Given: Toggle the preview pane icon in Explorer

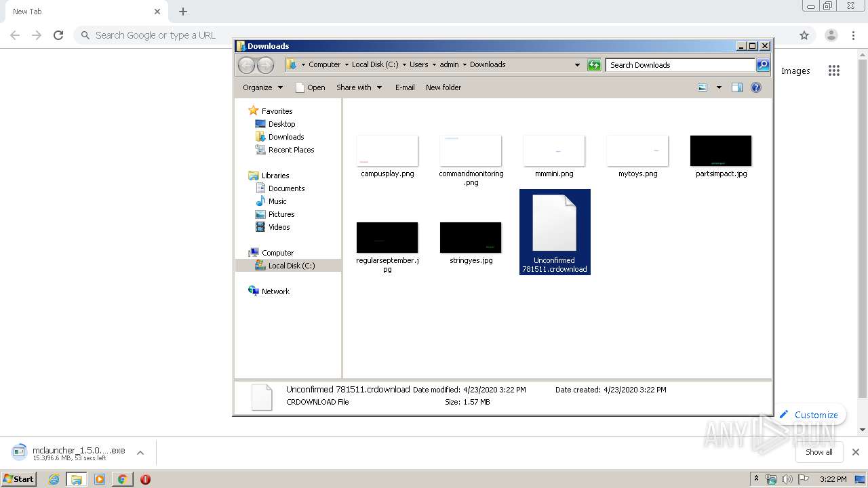Looking at the screenshot, I should coord(737,87).
